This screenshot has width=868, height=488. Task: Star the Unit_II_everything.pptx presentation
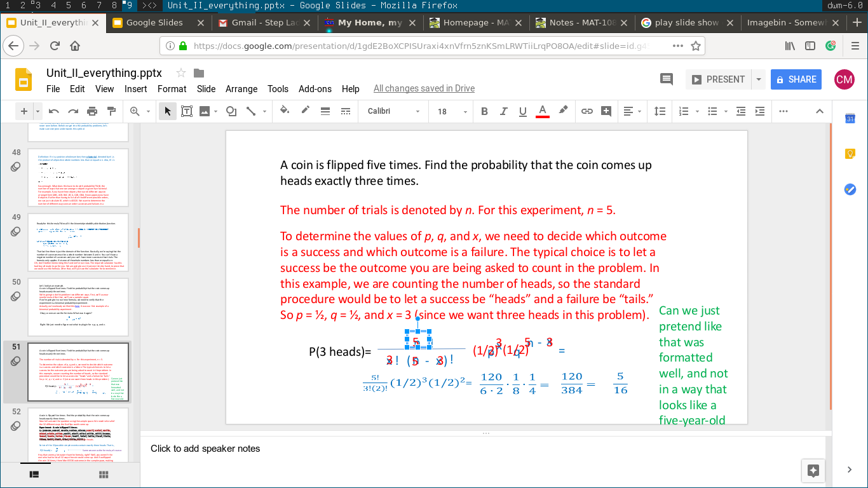coord(181,72)
